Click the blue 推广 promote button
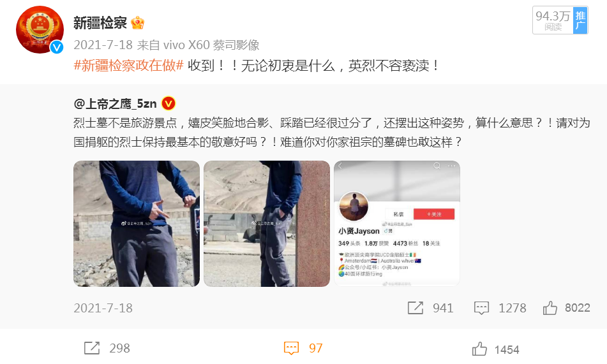607x364 pixels. pos(580,20)
